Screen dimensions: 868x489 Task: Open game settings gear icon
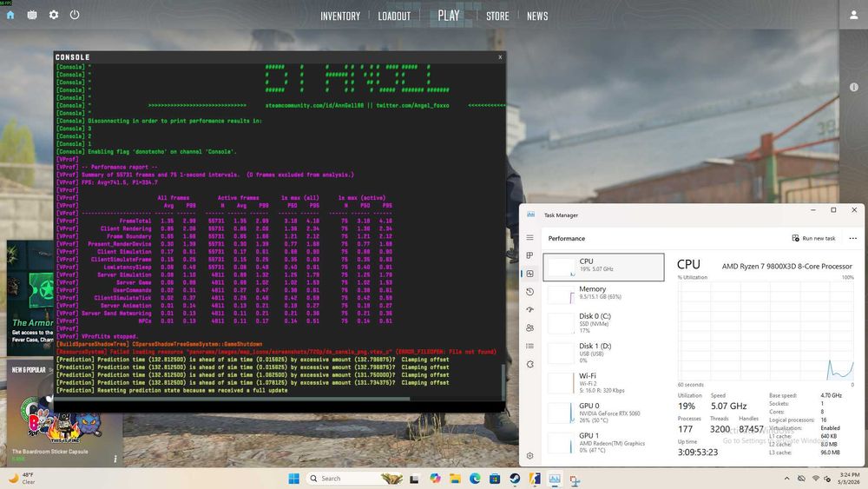pos(54,15)
